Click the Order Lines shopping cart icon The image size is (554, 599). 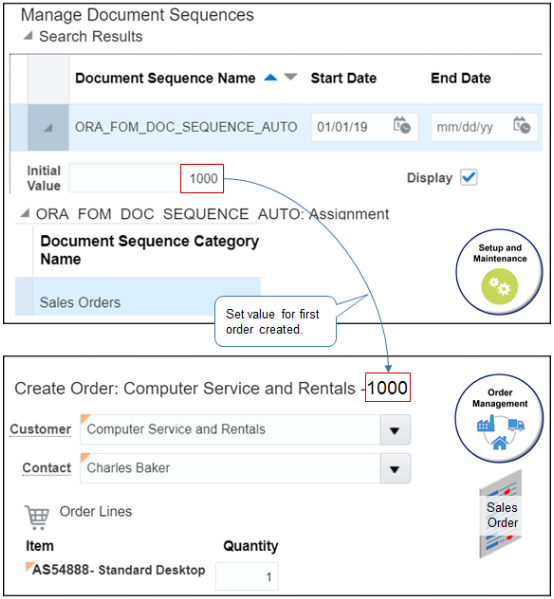(x=37, y=517)
